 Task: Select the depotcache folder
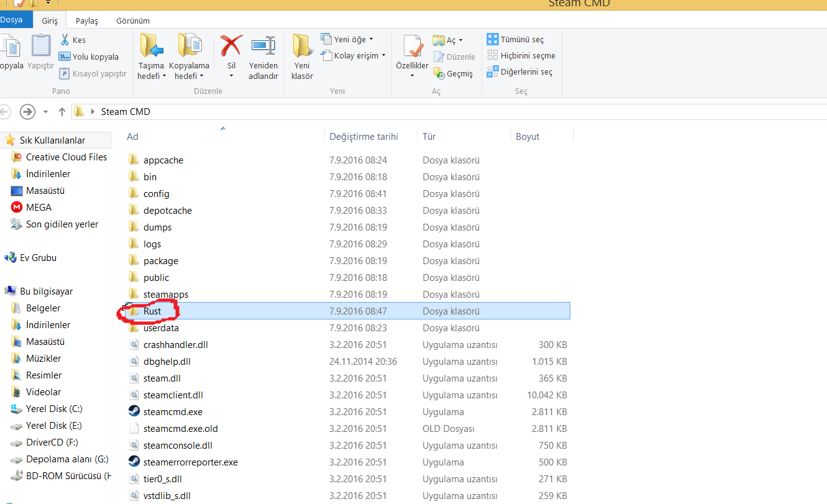(167, 210)
